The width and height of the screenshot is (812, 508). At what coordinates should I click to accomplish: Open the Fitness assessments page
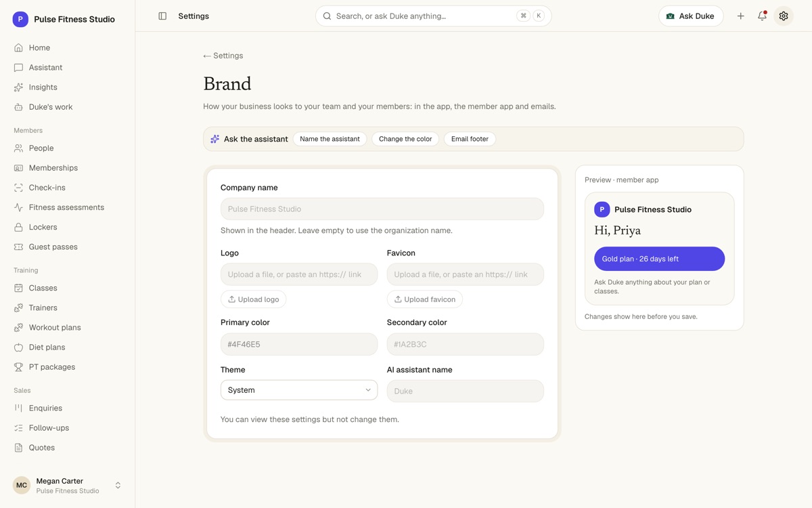click(x=68, y=207)
